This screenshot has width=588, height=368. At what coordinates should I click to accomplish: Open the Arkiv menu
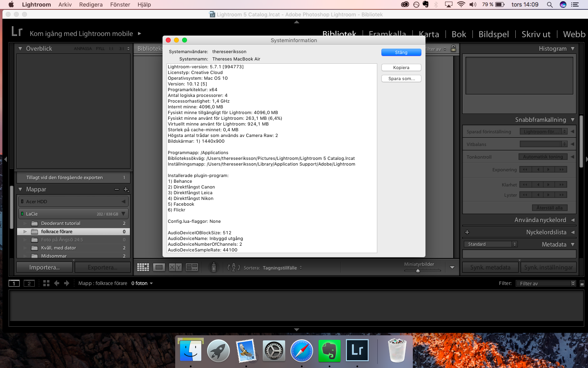(x=65, y=4)
